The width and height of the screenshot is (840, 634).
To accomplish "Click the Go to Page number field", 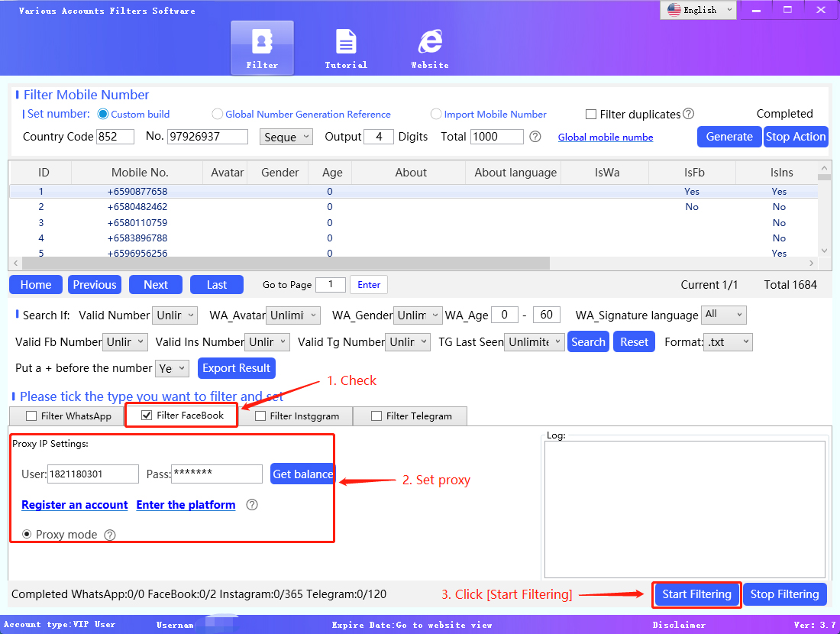I will coord(331,285).
